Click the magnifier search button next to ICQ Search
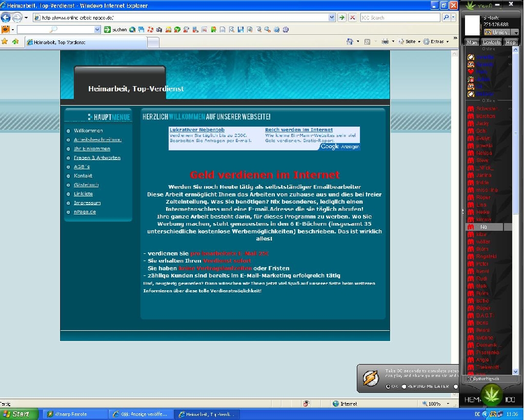The image size is (525, 420). tap(446, 17)
